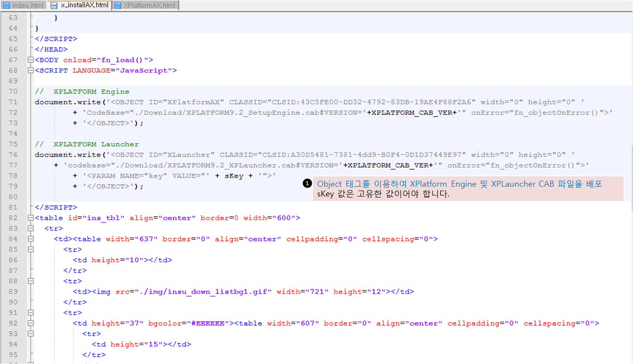The width and height of the screenshot is (633, 364).
Task: Click line number 76 in the gutter
Action: (13, 155)
